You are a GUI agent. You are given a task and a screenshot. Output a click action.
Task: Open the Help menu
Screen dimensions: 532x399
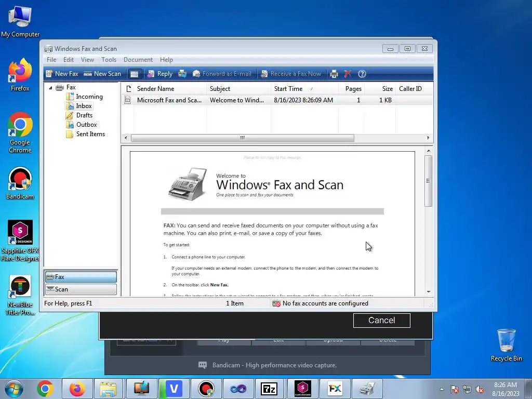166,60
